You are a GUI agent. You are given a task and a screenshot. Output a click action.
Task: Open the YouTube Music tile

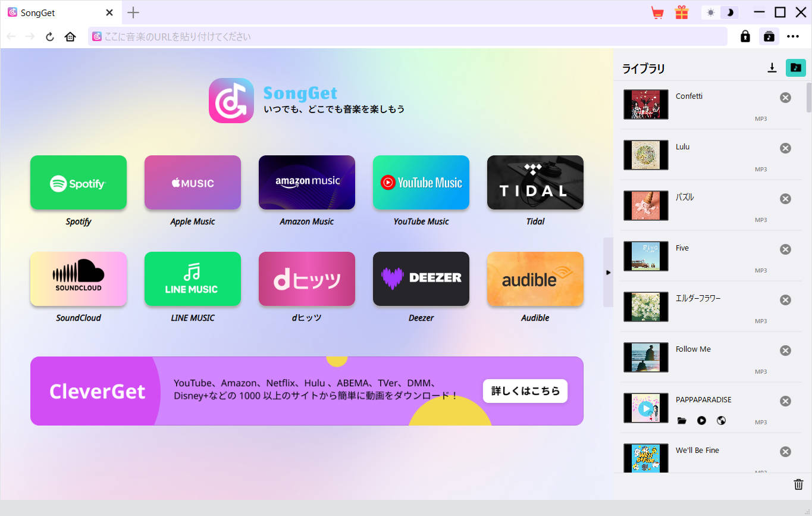point(421,183)
